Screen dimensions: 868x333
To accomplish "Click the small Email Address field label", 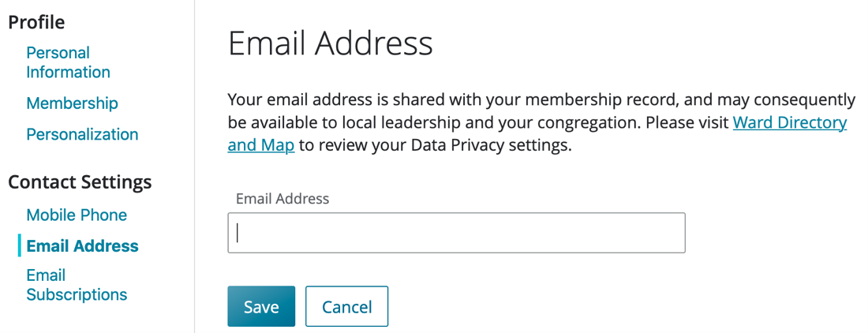I will (282, 199).
